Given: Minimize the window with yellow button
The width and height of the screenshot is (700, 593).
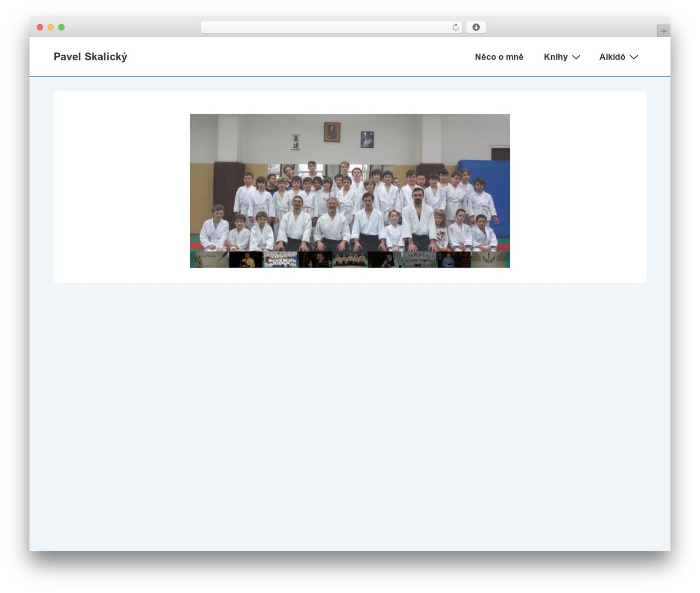Looking at the screenshot, I should coord(50,27).
